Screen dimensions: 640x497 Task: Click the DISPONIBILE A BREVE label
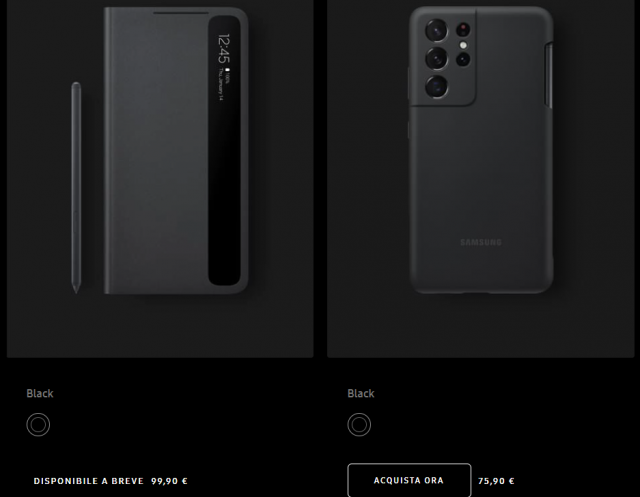pos(89,481)
